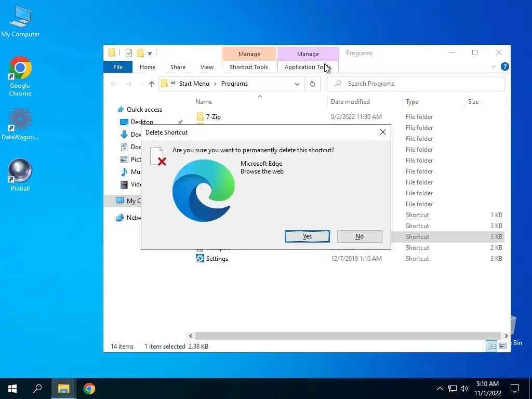
Task: Click the forward navigation arrow
Action: [x=129, y=84]
